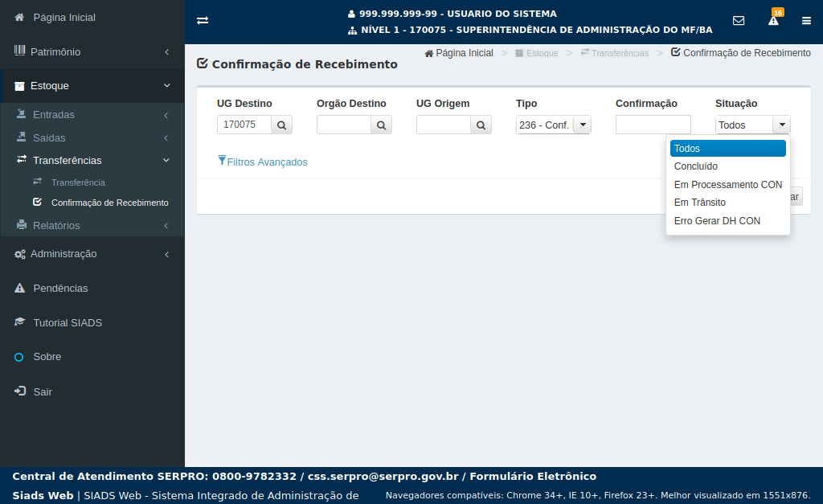Click the Confirmação input field
This screenshot has width=823, height=504.
(653, 125)
